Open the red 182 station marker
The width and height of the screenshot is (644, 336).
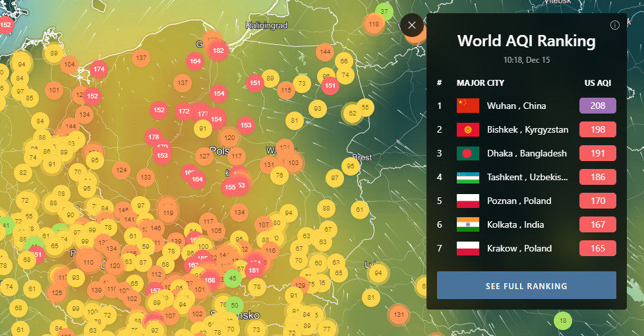pos(218,51)
